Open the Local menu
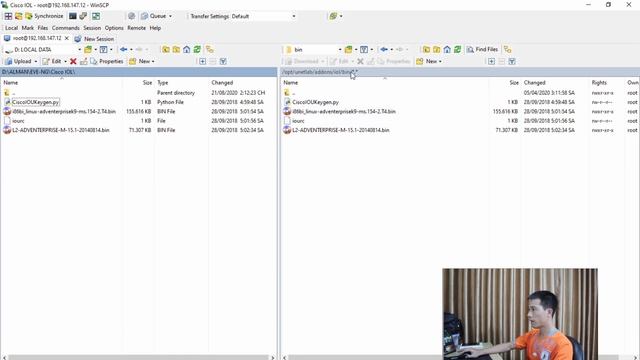This screenshot has height=360, width=640. 11,28
